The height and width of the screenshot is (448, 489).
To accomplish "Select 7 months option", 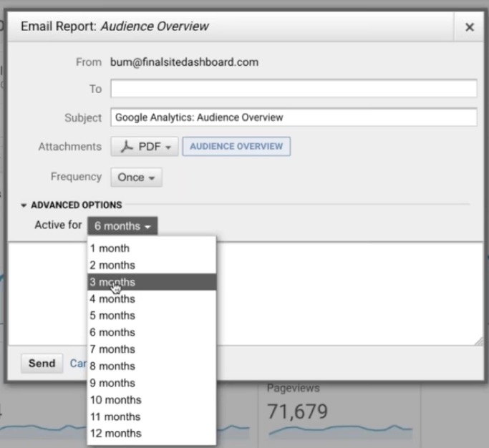I will click(x=152, y=349).
